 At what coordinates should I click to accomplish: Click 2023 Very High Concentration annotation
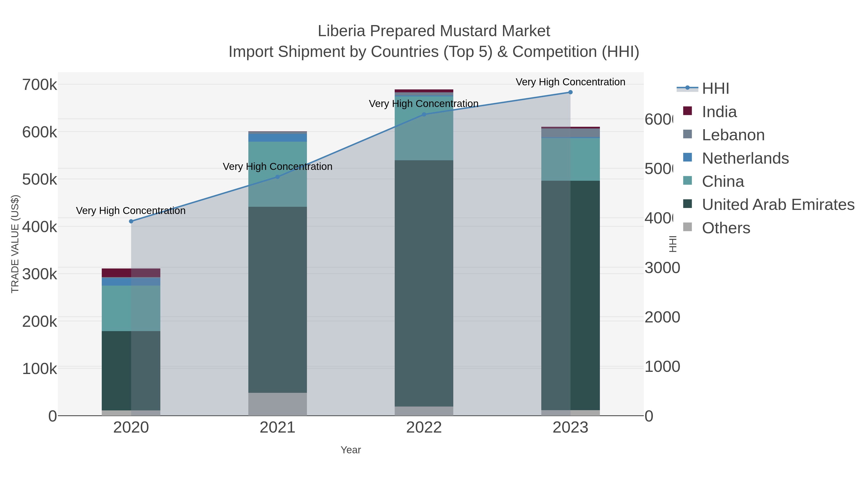point(570,82)
